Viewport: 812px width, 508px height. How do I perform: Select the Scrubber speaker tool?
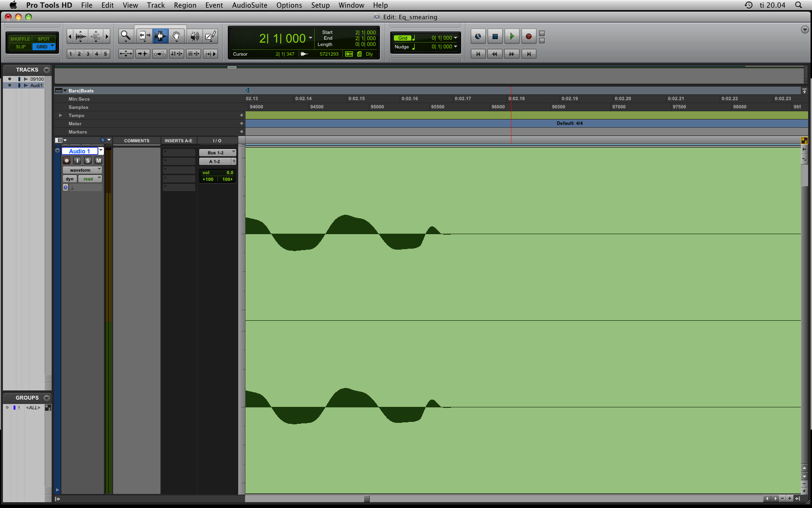194,36
